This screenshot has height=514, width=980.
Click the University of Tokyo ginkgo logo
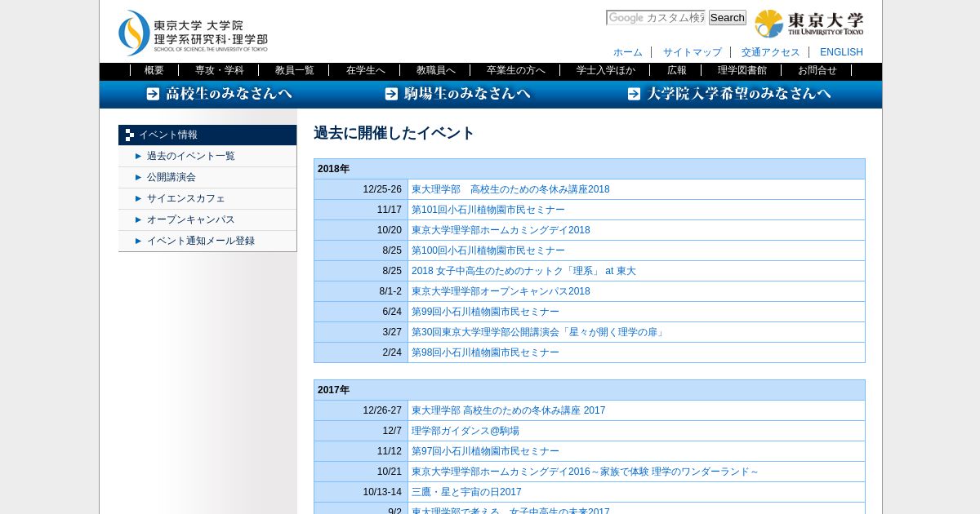click(809, 24)
